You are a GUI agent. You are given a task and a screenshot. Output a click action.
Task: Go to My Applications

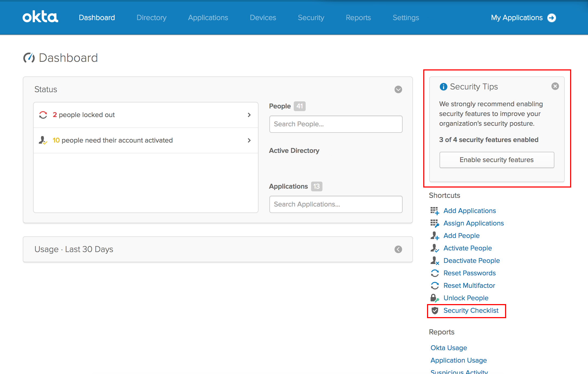tap(517, 18)
